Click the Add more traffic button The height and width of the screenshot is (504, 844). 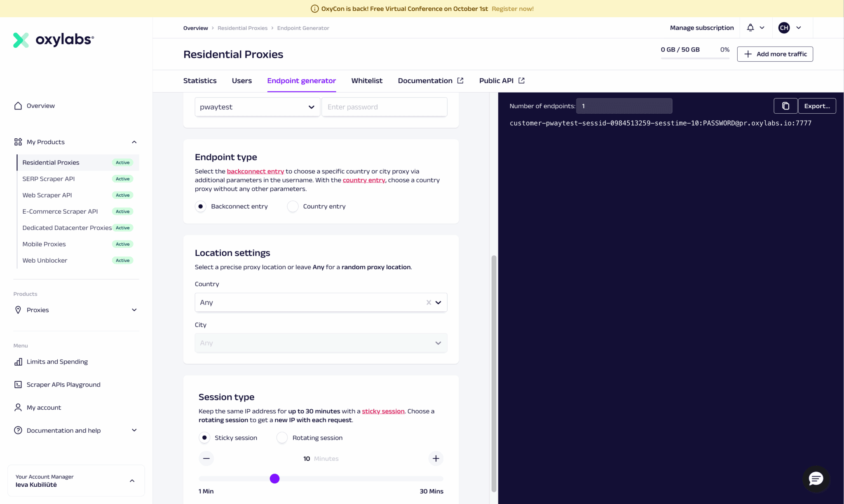775,54
